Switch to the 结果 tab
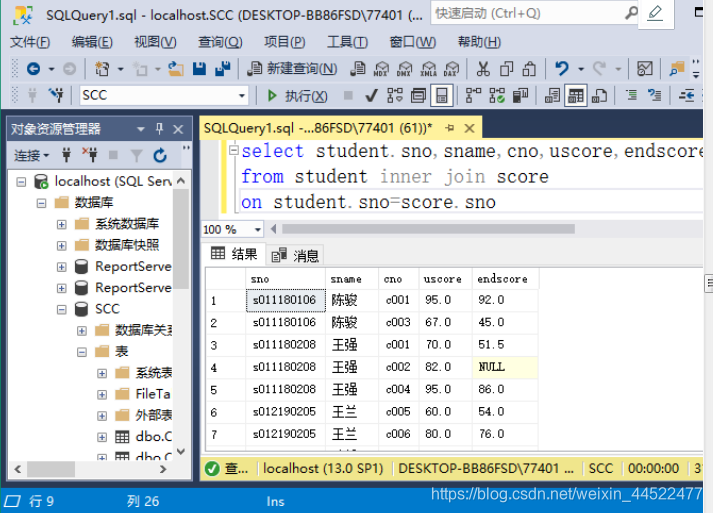This screenshot has width=713, height=513. tap(234, 254)
